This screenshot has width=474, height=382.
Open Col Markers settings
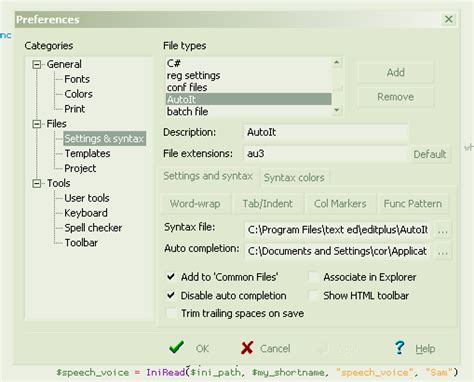click(340, 203)
